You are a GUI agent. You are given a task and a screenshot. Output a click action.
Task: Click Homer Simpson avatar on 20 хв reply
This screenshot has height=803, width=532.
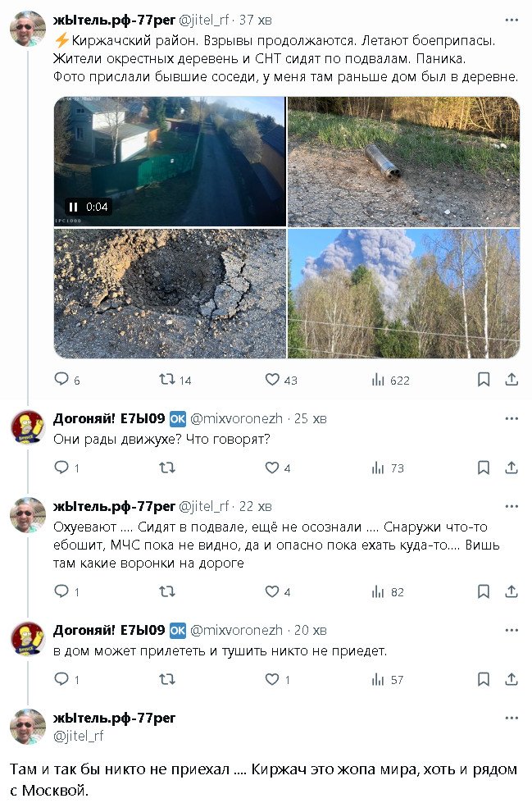click(x=27, y=638)
